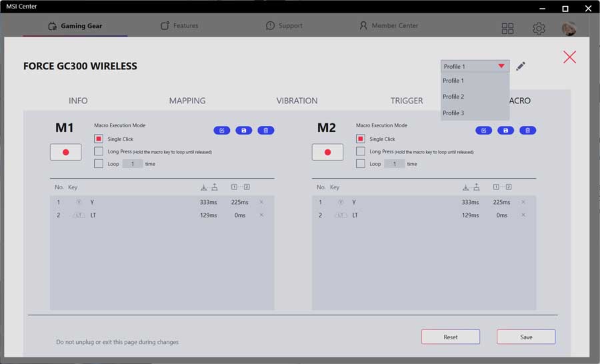Enable Single Click mode for M1
This screenshot has height=364, width=600.
click(x=99, y=139)
